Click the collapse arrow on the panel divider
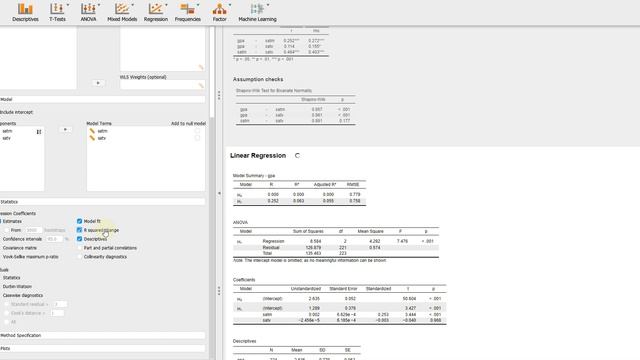 (x=219, y=193)
